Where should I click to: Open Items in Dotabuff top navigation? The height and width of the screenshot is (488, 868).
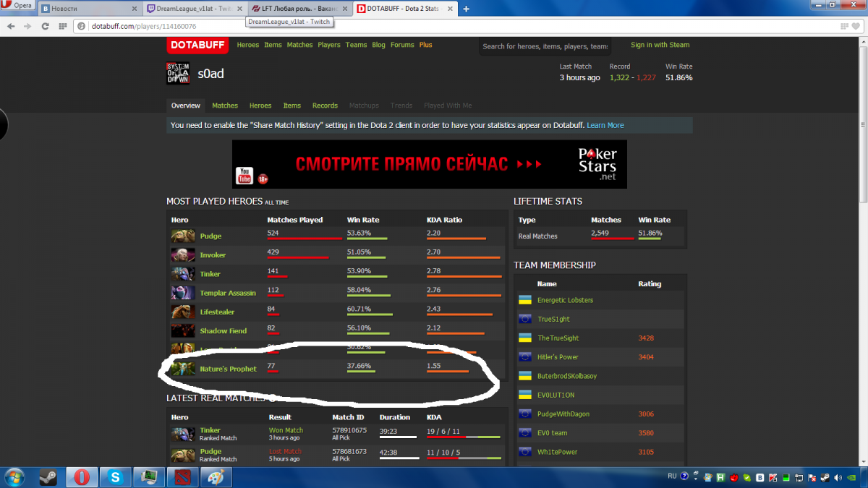coord(273,45)
